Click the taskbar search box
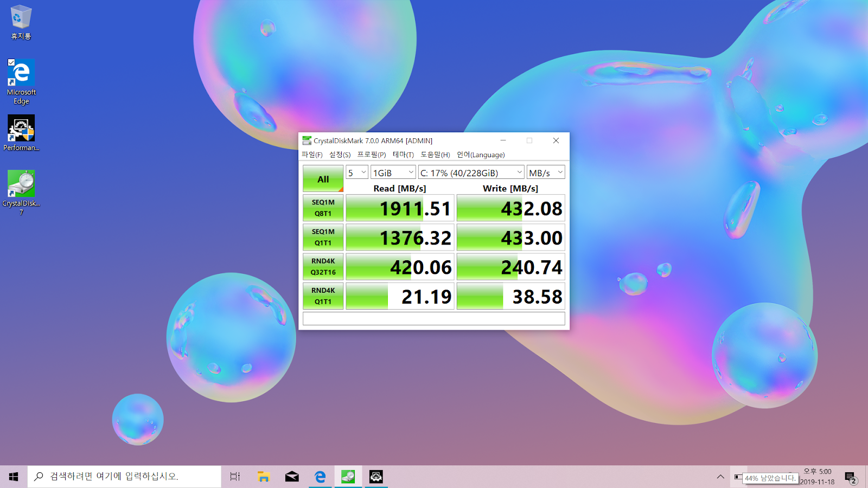 pyautogui.click(x=124, y=477)
